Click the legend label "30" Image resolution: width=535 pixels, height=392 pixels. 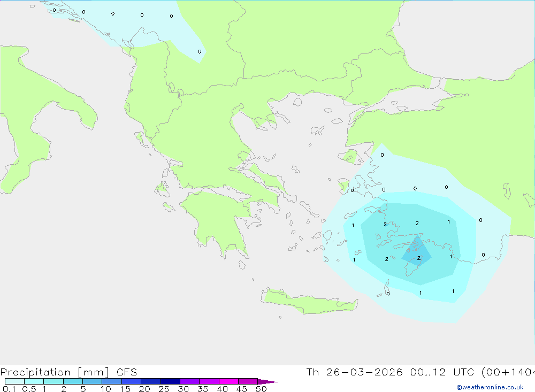tap(184, 389)
